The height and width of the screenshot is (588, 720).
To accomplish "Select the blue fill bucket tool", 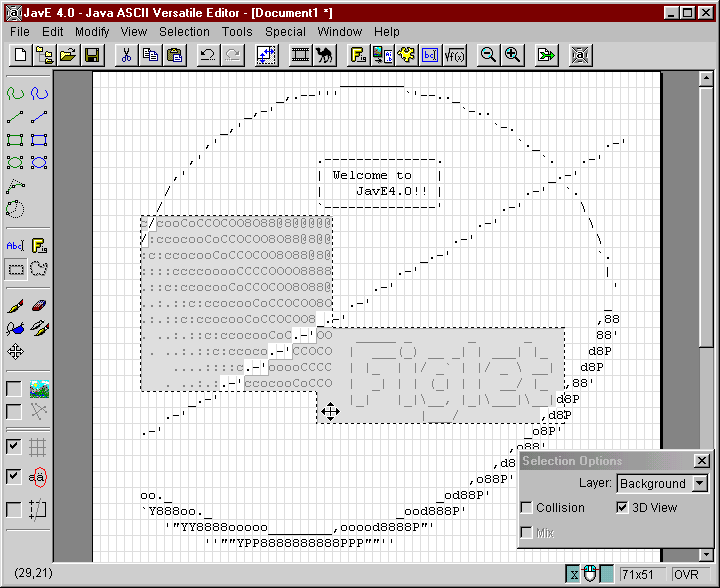I will 15,329.
